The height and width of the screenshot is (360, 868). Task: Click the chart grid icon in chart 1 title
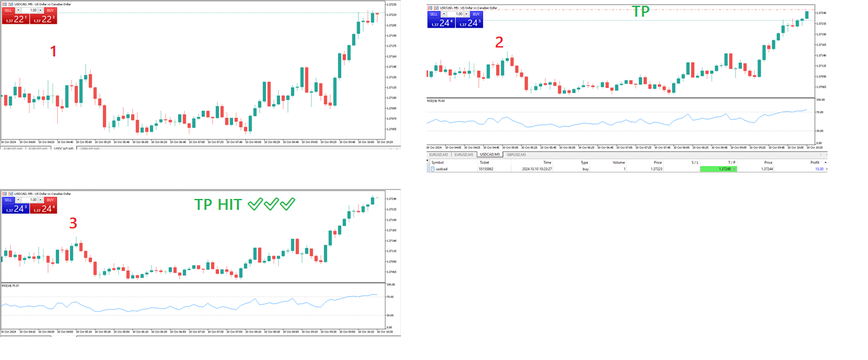pyautogui.click(x=5, y=4)
